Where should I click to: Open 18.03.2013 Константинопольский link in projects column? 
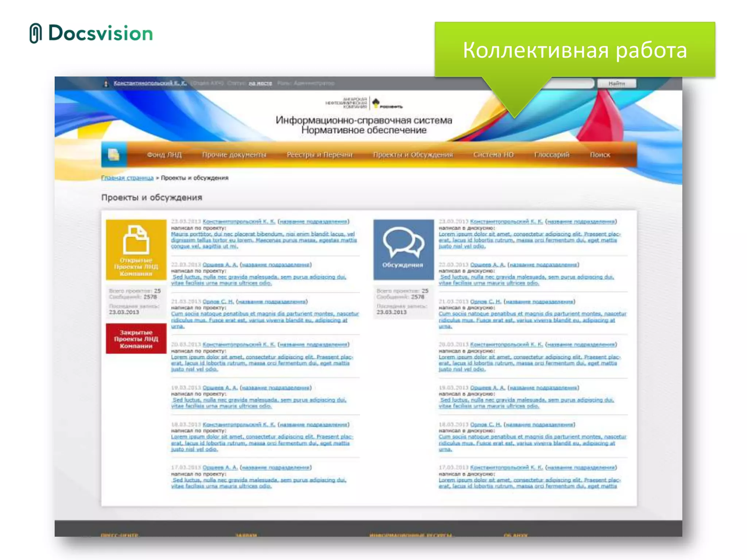click(239, 424)
